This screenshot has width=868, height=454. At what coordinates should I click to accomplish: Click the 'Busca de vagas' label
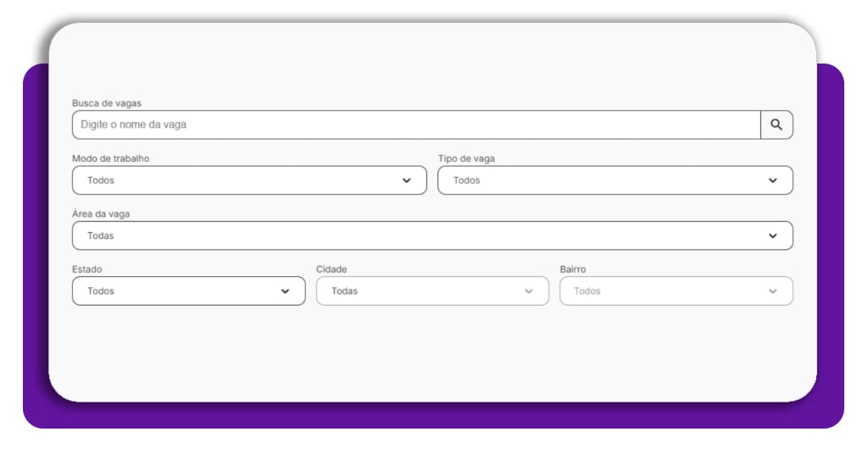tap(107, 103)
